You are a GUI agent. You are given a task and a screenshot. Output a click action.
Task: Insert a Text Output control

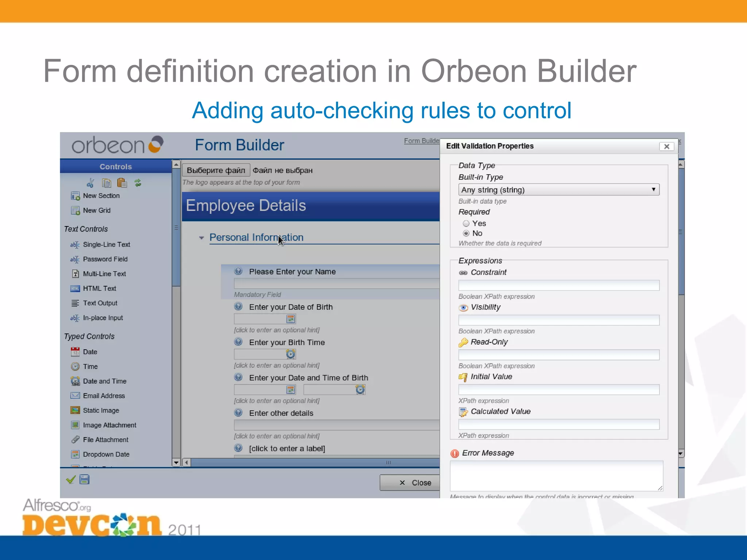tap(94, 303)
